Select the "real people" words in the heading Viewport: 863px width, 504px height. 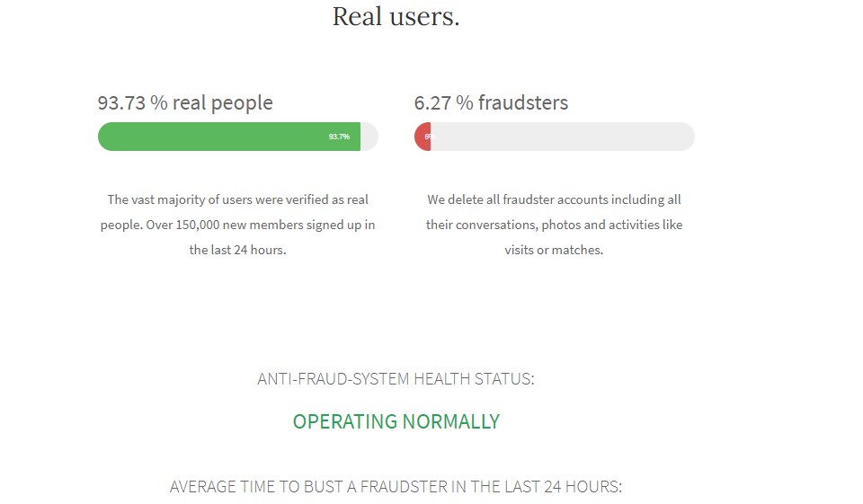tap(222, 103)
